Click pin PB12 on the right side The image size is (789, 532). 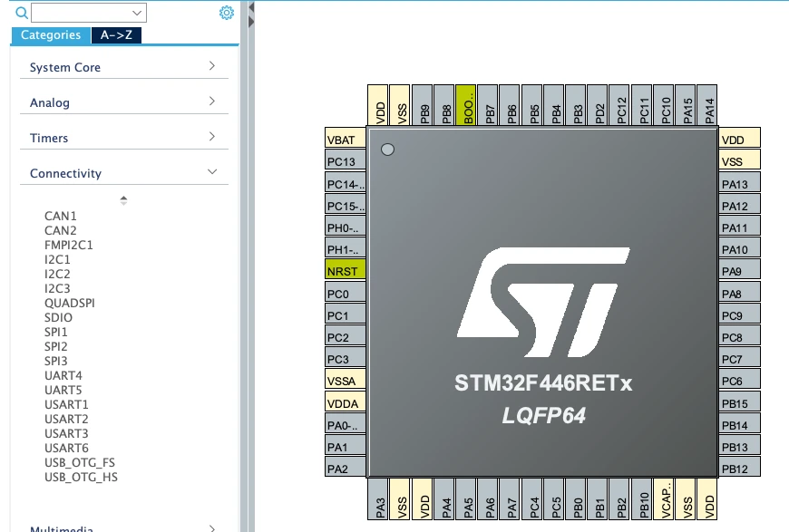740,469
